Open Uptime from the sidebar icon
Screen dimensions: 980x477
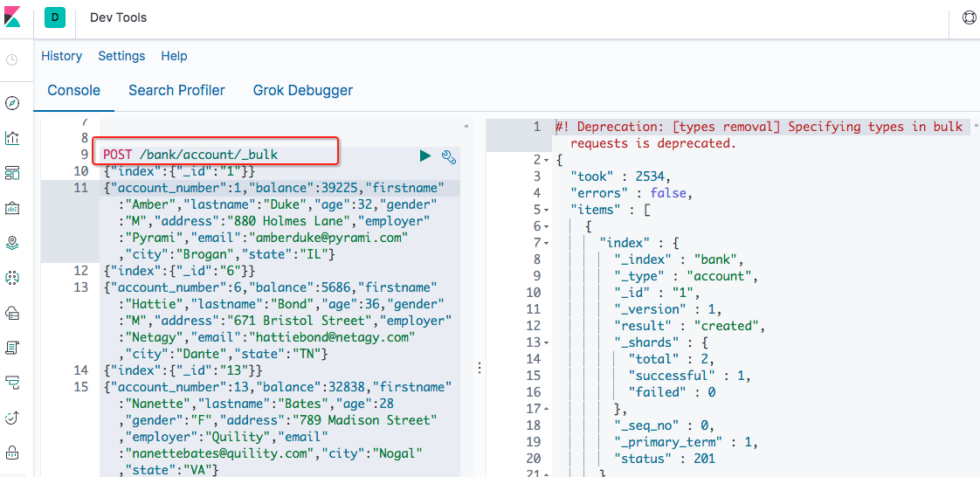click(12, 418)
